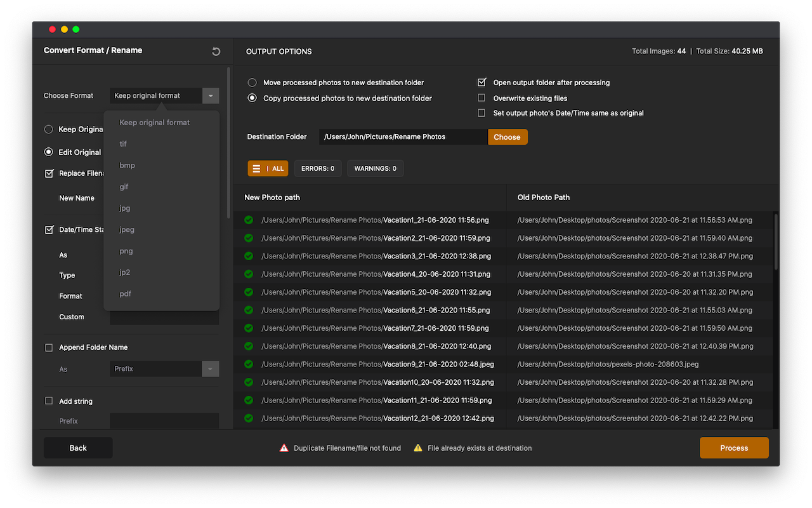
Task: Click the list icon in the ALL filter button
Action: pyautogui.click(x=256, y=168)
